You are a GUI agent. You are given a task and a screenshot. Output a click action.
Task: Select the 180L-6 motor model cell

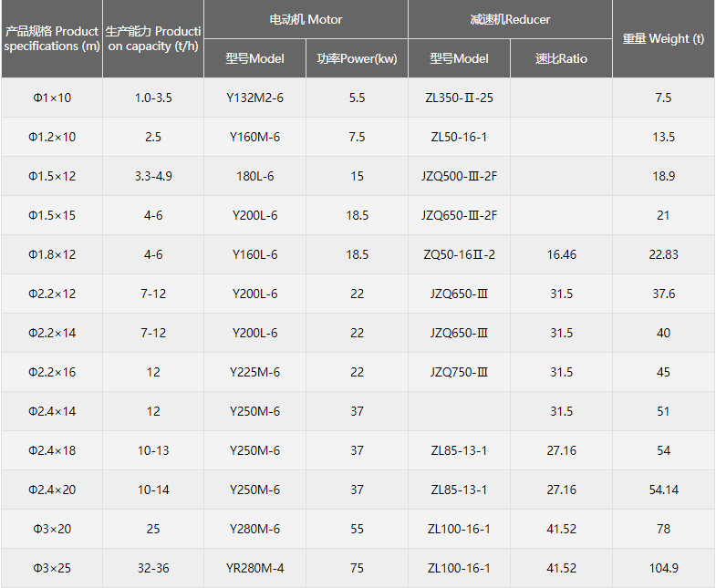point(254,176)
